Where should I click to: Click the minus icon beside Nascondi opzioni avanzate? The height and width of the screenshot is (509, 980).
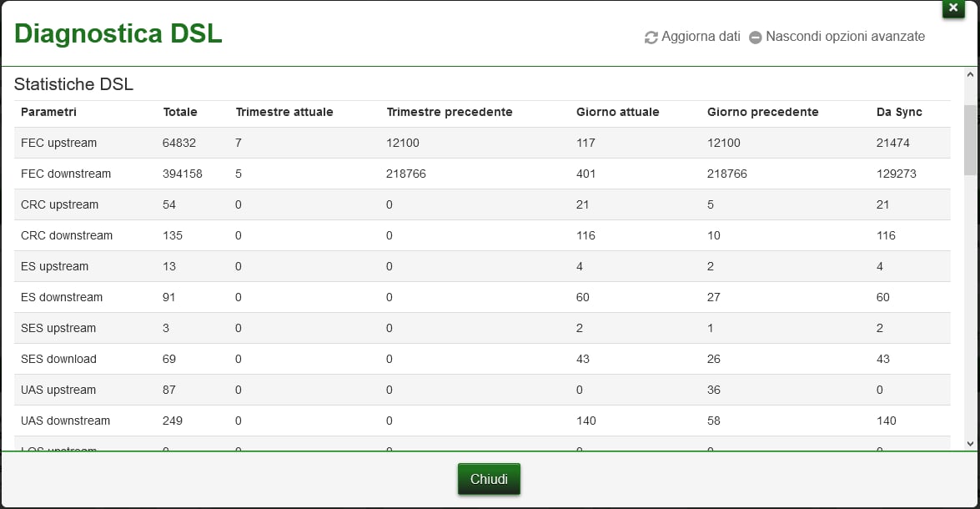tap(756, 38)
